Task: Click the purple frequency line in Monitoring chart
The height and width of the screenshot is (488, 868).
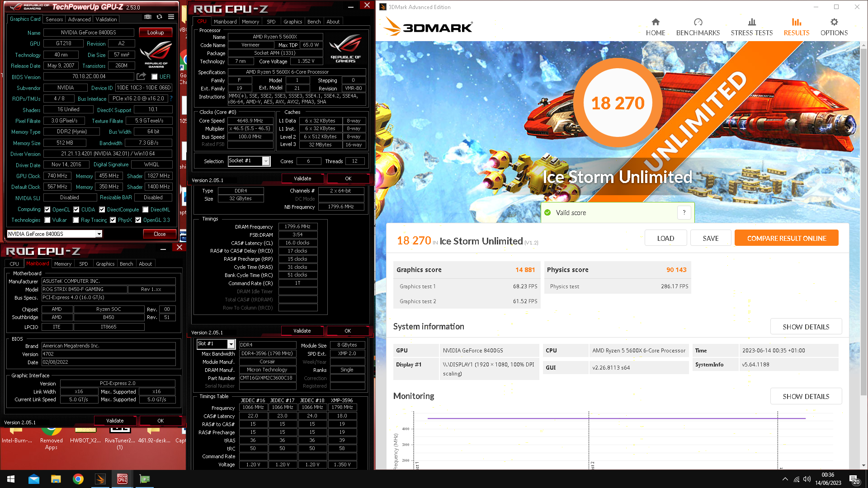Action: pyautogui.click(x=617, y=418)
